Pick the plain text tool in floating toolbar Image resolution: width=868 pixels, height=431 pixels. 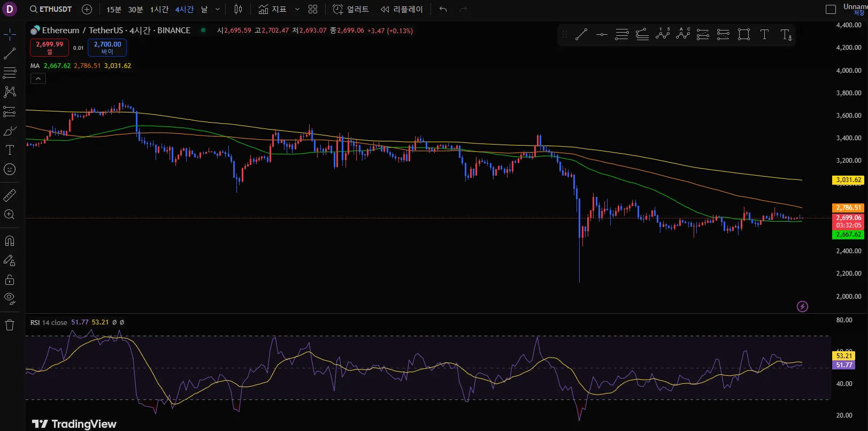point(764,35)
